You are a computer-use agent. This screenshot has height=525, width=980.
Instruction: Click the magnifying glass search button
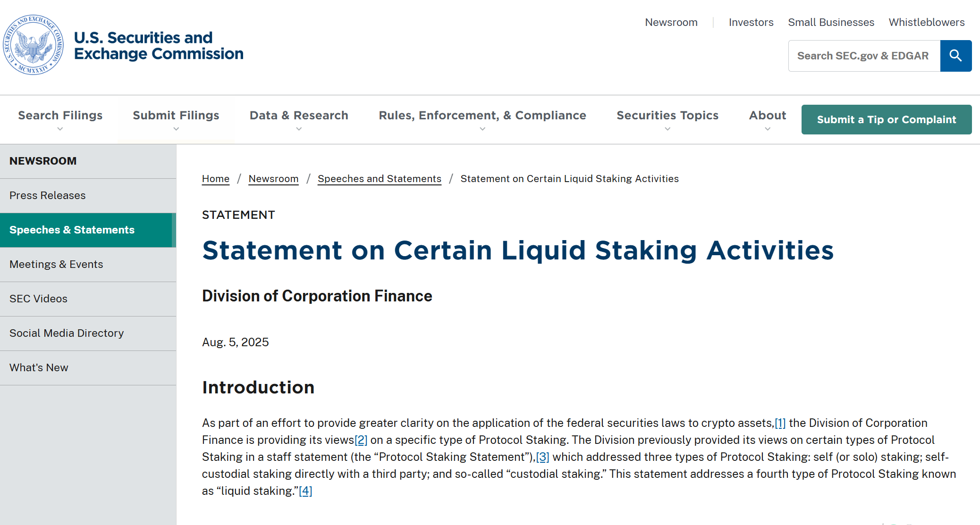(955, 56)
